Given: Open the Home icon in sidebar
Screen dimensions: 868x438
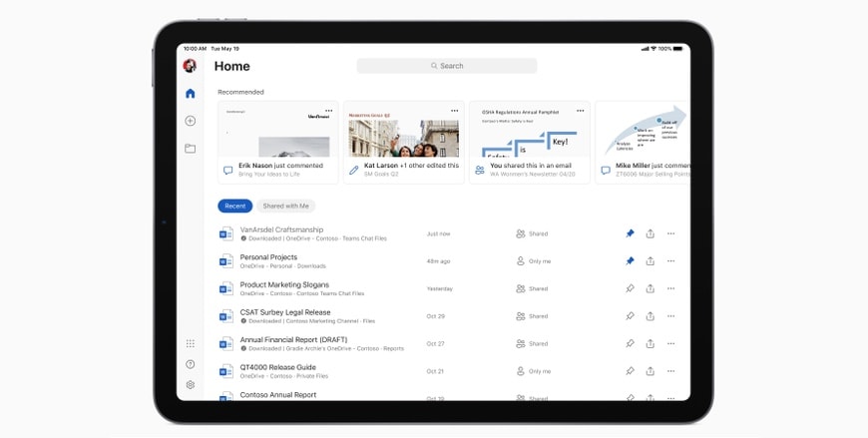Looking at the screenshot, I should 190,94.
